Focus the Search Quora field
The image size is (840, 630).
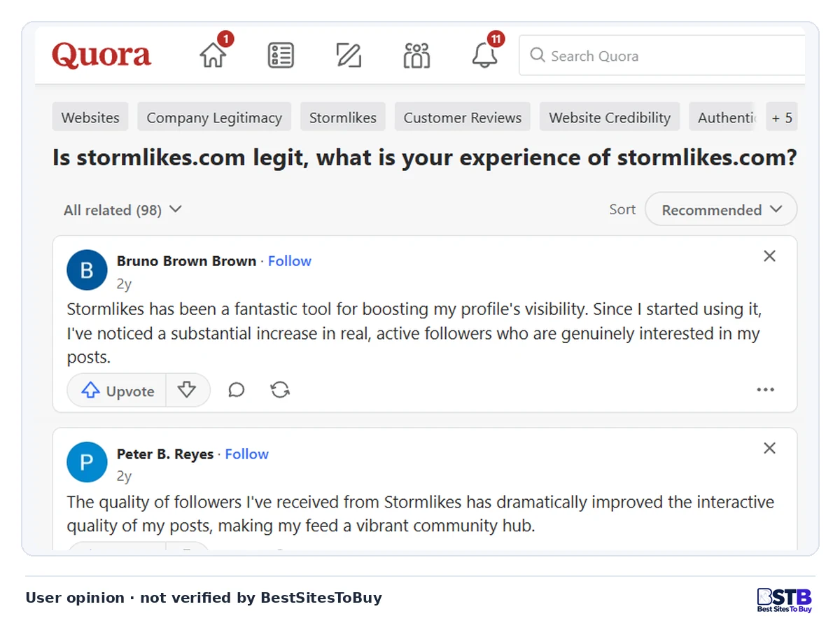(x=661, y=56)
